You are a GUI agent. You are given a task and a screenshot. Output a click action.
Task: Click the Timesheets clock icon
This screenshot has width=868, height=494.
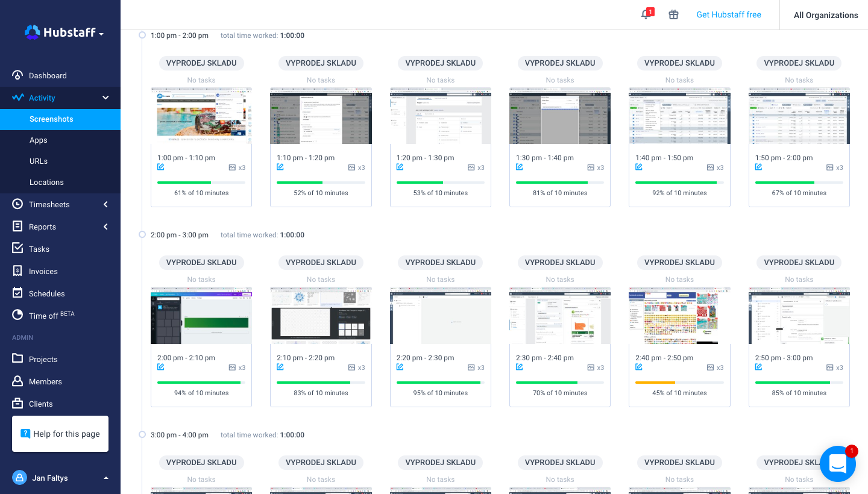point(17,204)
